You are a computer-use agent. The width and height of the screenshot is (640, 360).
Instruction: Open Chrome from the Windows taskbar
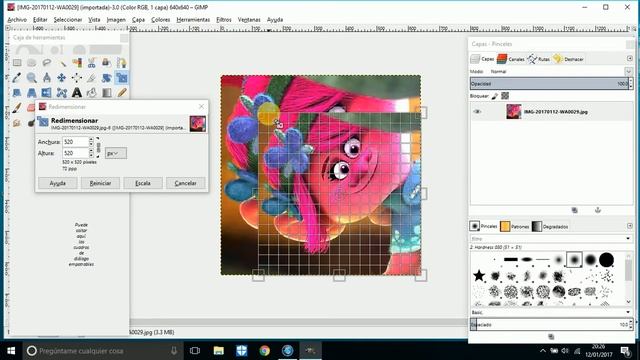coord(264,350)
